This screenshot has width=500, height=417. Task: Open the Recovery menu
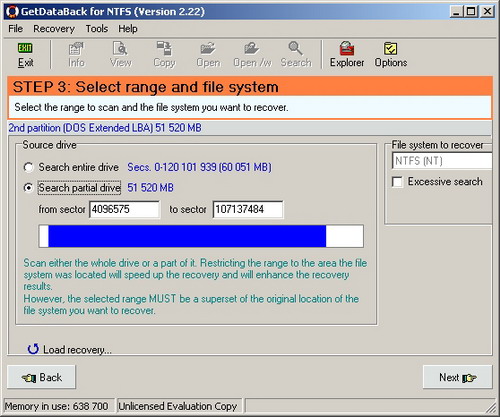point(54,29)
